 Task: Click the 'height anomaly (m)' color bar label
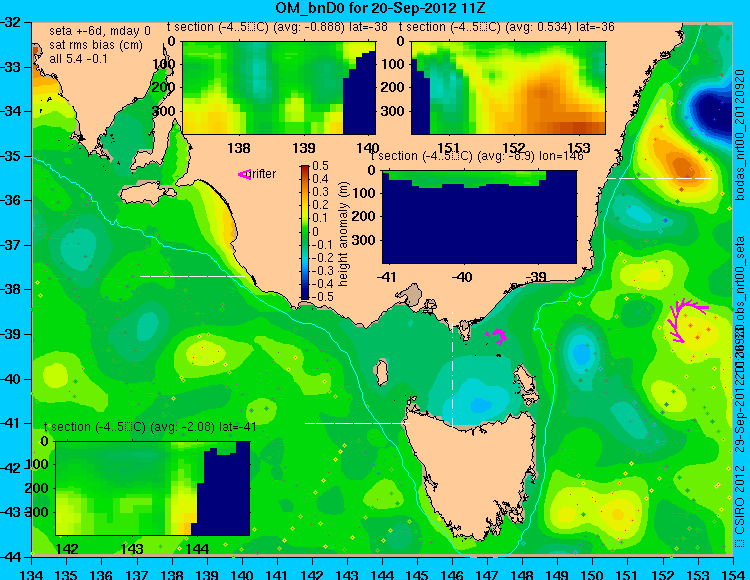[343, 234]
